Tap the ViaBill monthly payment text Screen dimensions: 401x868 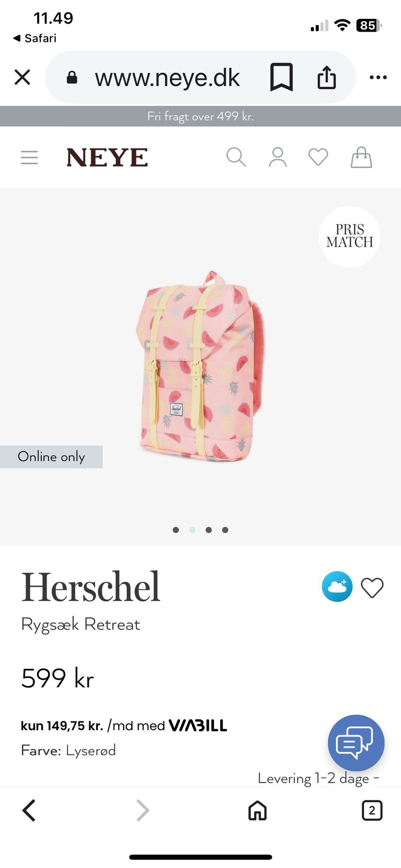(124, 725)
